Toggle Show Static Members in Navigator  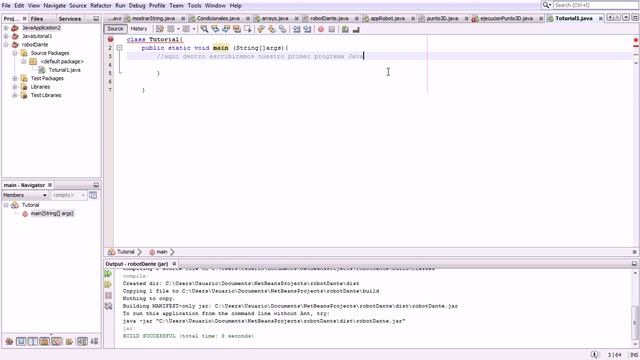click(33, 341)
